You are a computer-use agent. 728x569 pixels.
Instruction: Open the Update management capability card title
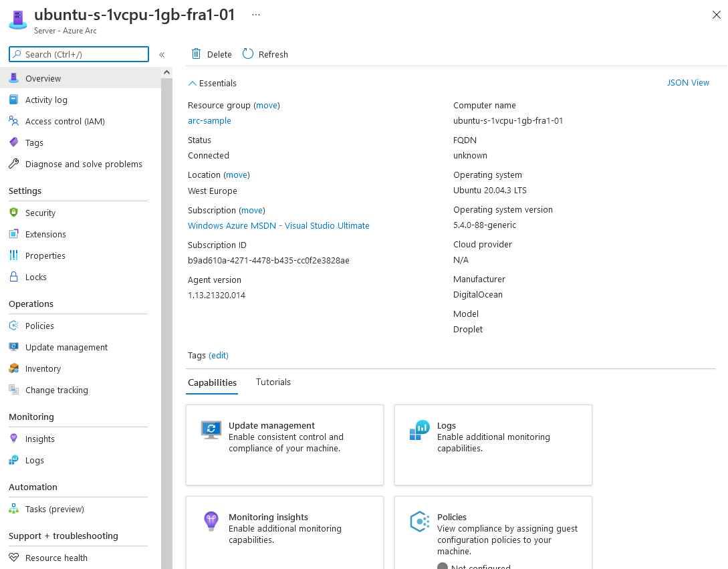(x=271, y=425)
